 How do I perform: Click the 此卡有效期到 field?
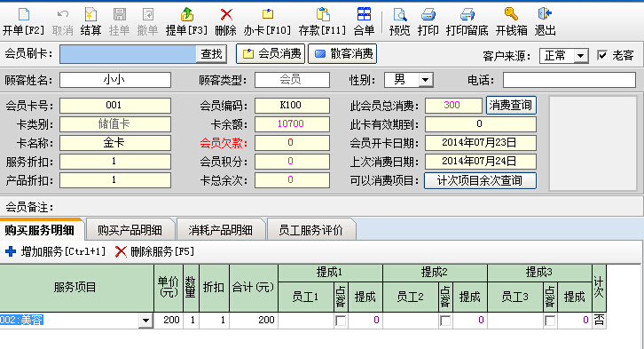[x=481, y=124]
